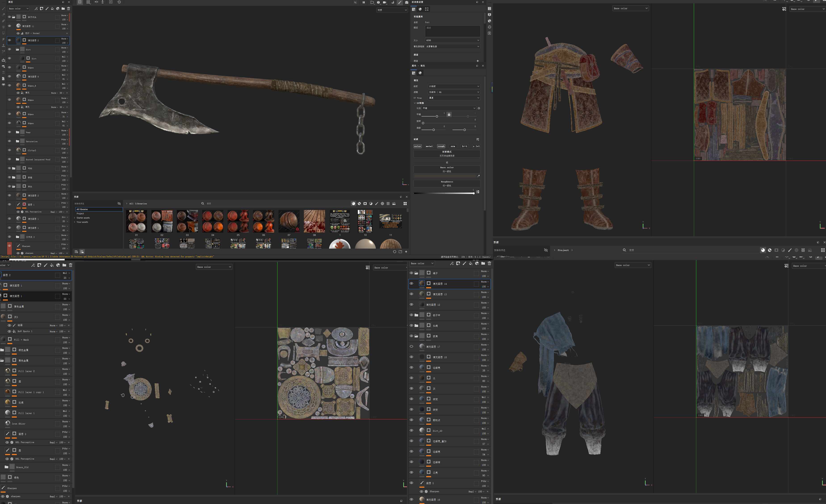The image size is (826, 504).
Task: Click the hide filter panel crossed-eye icon
Action: pos(119,203)
